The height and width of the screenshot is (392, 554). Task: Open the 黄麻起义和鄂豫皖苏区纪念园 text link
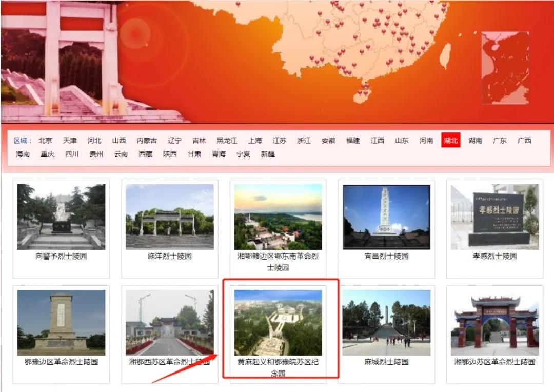pyautogui.click(x=278, y=367)
